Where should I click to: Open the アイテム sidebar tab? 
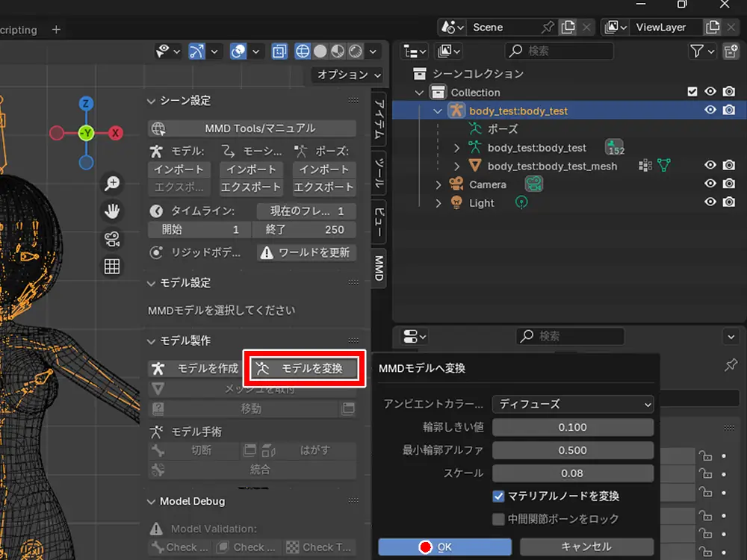coord(379,119)
